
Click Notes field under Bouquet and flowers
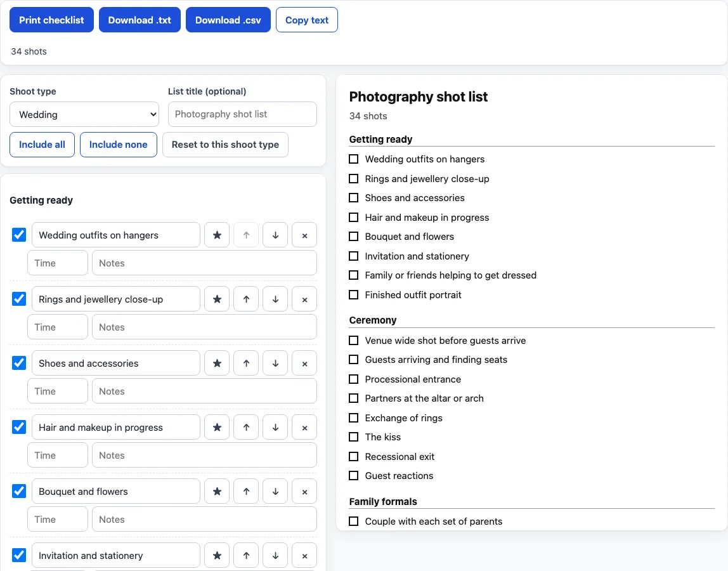pos(204,520)
